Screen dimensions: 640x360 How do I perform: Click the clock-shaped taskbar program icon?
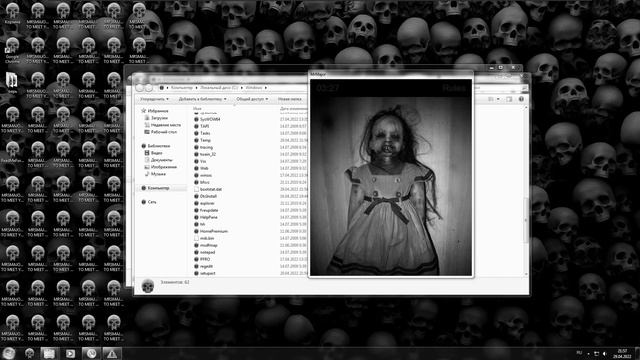tap(91, 353)
